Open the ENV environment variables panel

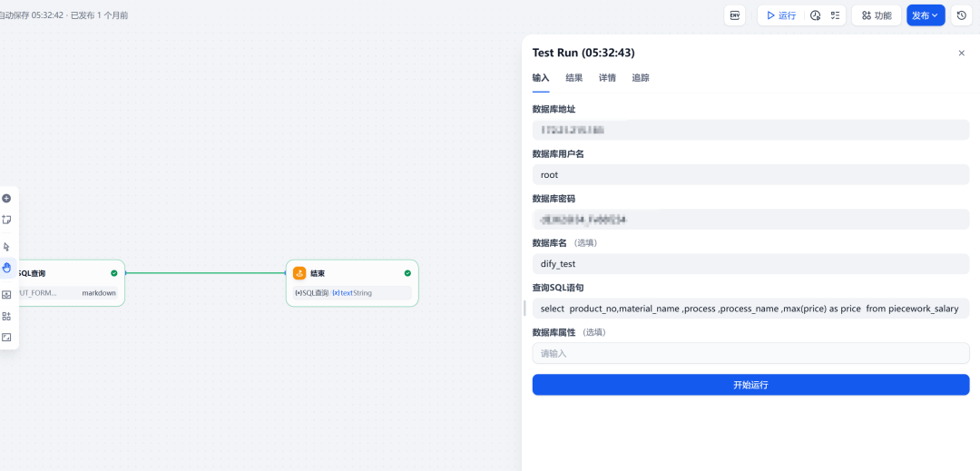coord(734,15)
